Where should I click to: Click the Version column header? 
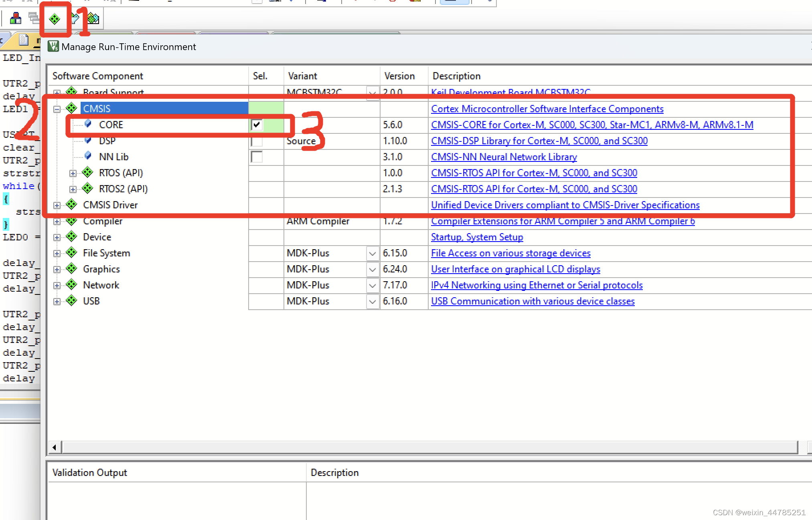coord(404,76)
